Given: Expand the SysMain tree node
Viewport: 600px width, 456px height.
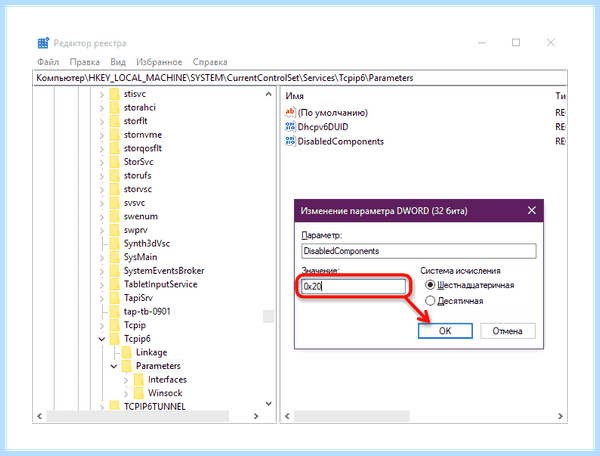Looking at the screenshot, I should coord(102,257).
